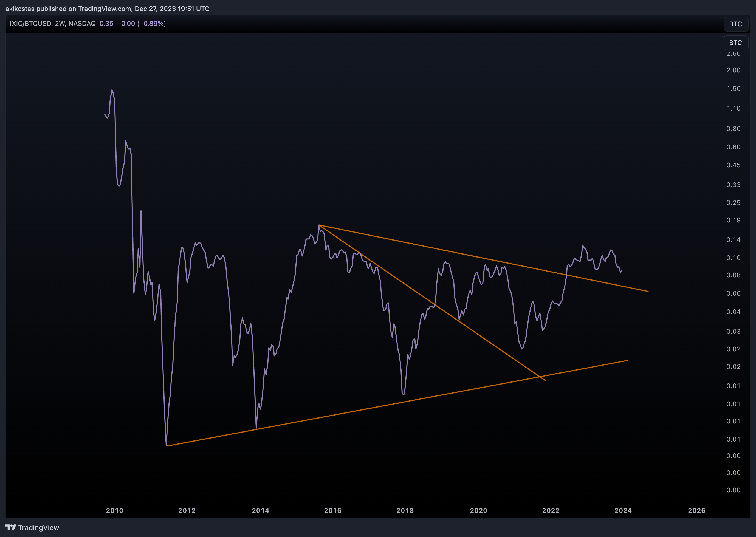
Task: Click the 2016 label on the time axis
Action: (x=333, y=511)
